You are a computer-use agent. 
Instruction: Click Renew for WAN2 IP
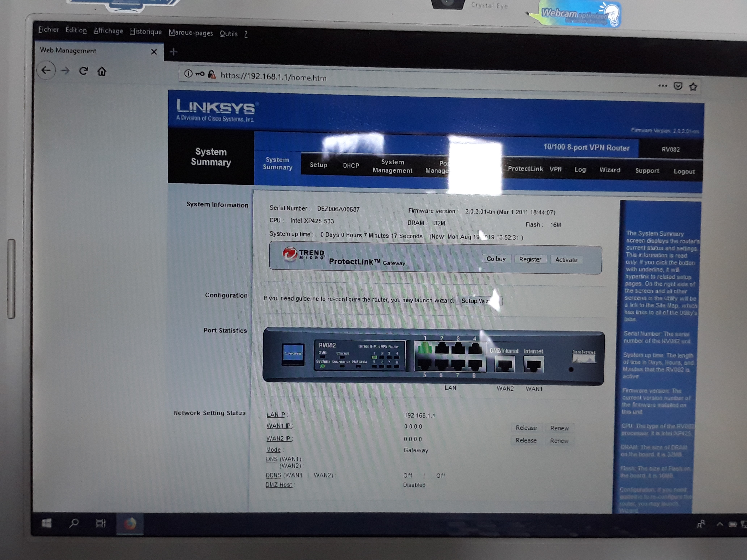pyautogui.click(x=559, y=440)
